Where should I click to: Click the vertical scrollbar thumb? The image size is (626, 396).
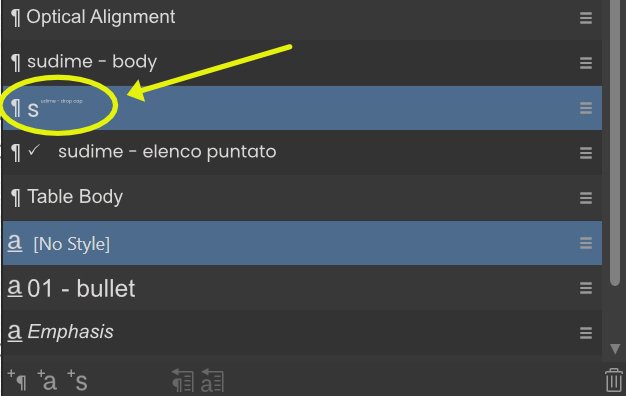pyautogui.click(x=615, y=142)
